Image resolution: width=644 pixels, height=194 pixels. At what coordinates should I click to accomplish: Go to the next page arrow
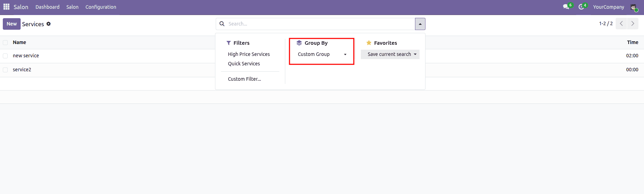[x=632, y=24]
